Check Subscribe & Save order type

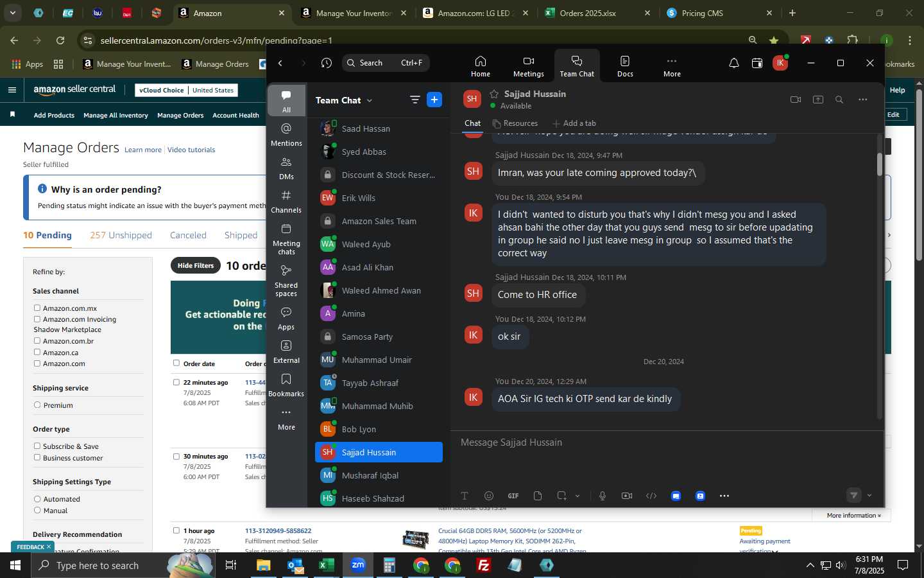(37, 446)
